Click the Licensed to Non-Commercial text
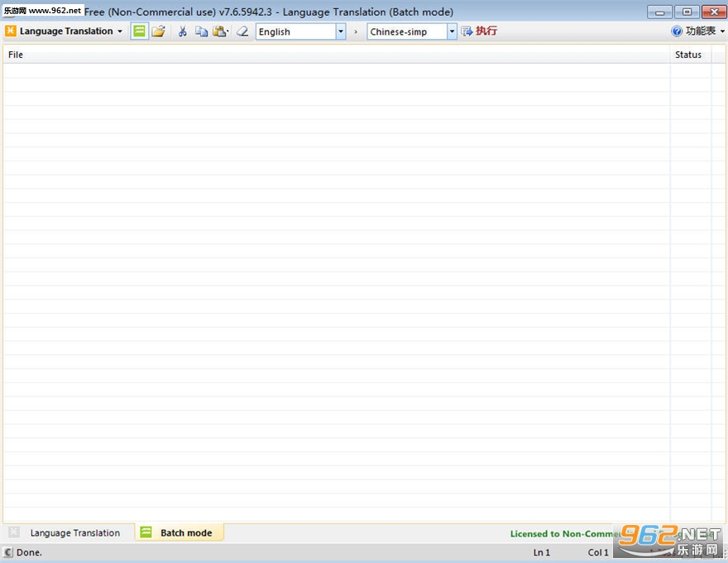Viewport: 728px width, 563px height. [566, 534]
